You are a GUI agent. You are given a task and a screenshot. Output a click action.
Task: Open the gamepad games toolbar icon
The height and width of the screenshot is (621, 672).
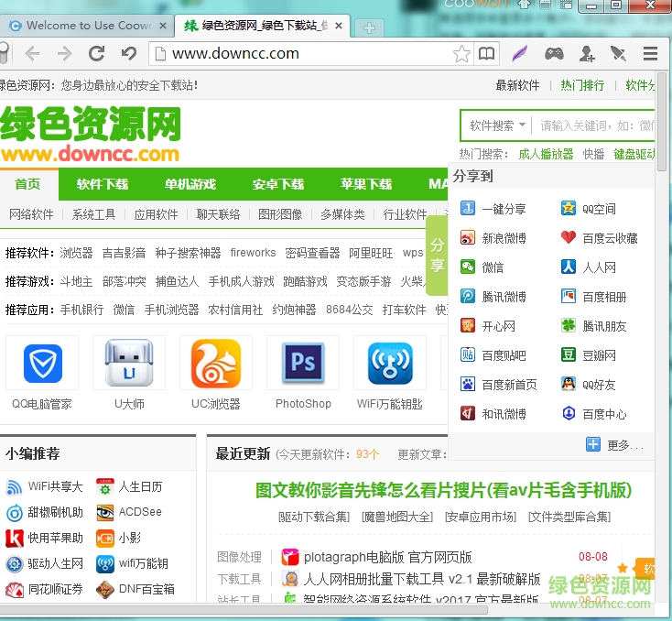[x=554, y=53]
